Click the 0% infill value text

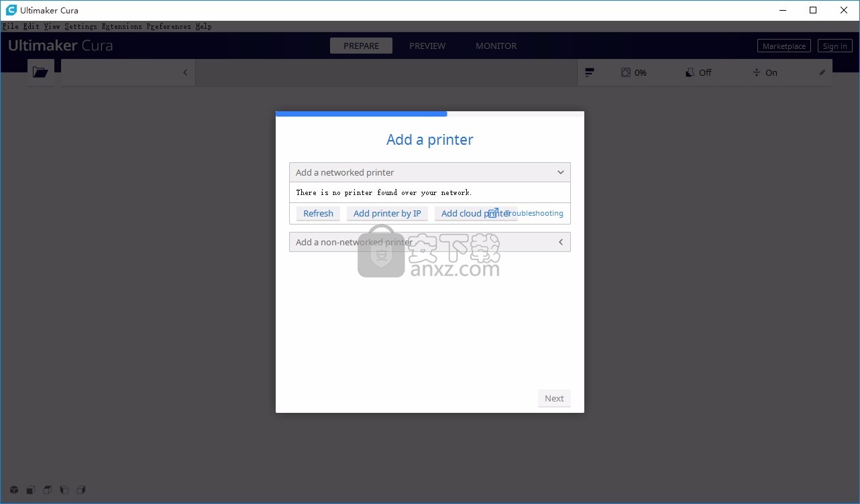641,72
